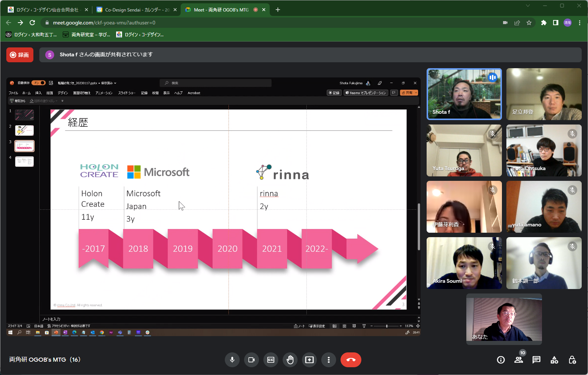Open a new browser tab
The height and width of the screenshot is (375, 588).
click(x=278, y=10)
